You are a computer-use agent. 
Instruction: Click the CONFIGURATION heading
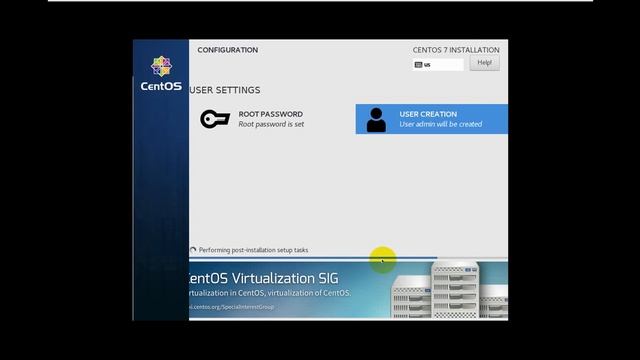tap(228, 50)
